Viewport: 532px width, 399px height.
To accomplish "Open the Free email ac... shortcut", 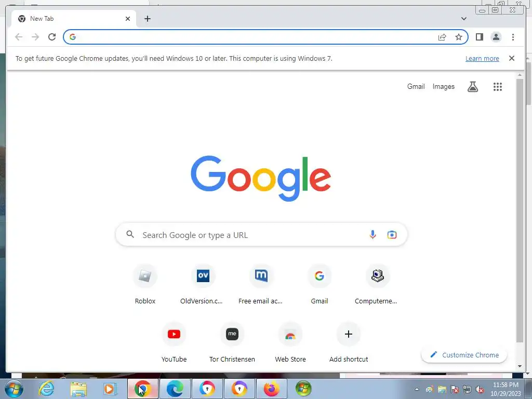I will [x=261, y=284].
